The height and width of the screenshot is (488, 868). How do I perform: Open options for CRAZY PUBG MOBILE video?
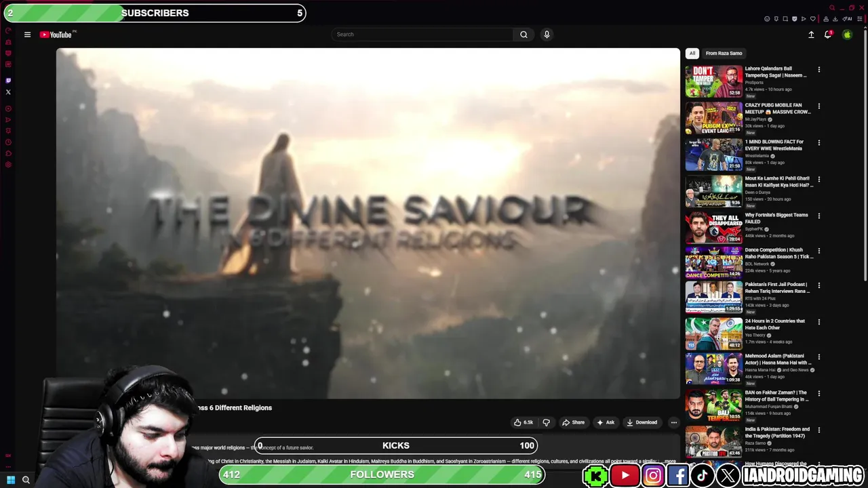818,106
